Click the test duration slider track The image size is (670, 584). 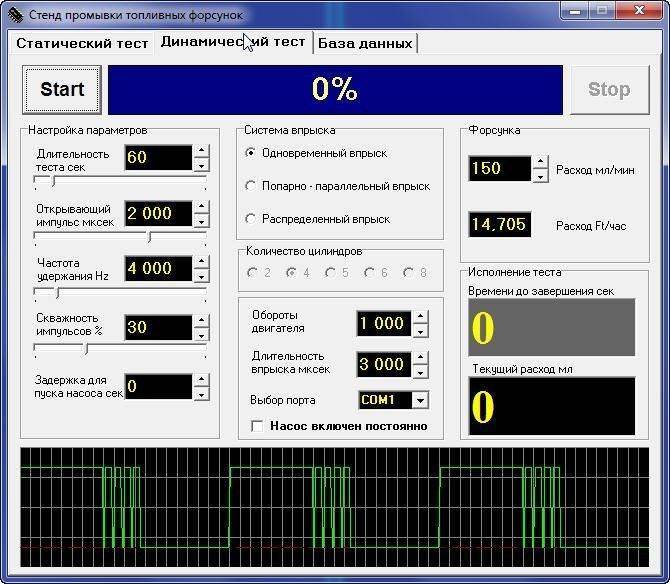[120, 181]
